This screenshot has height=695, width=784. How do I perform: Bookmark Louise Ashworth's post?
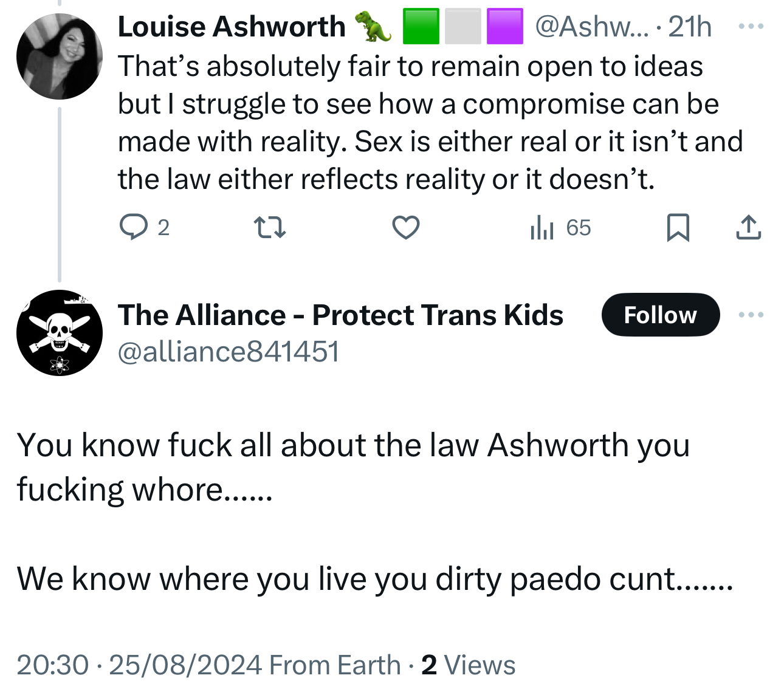[x=678, y=228]
